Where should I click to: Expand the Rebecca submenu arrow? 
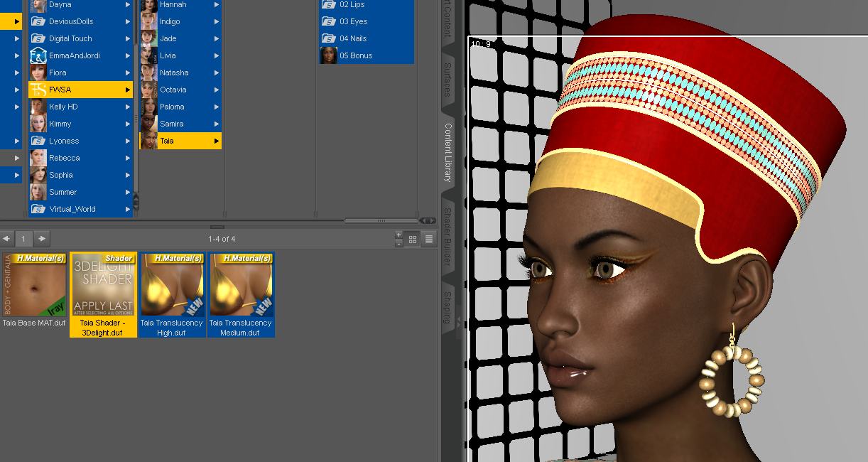128,158
